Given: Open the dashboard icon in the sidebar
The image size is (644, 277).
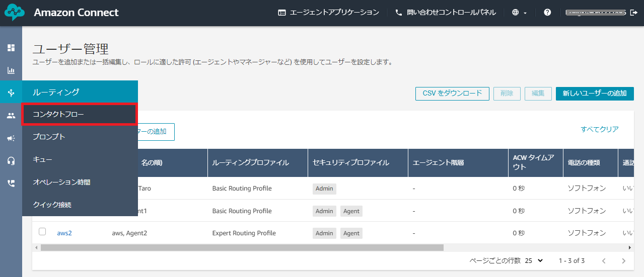Looking at the screenshot, I should coord(11,48).
